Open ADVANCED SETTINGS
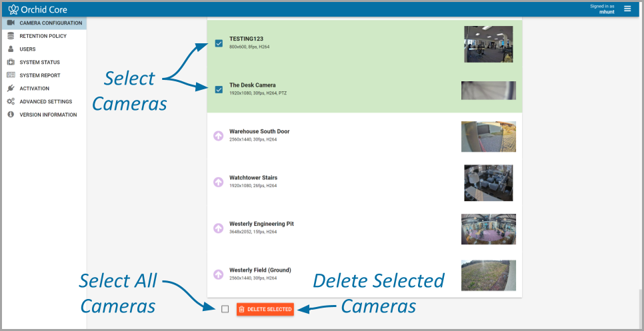The height and width of the screenshot is (331, 644). 45,102
